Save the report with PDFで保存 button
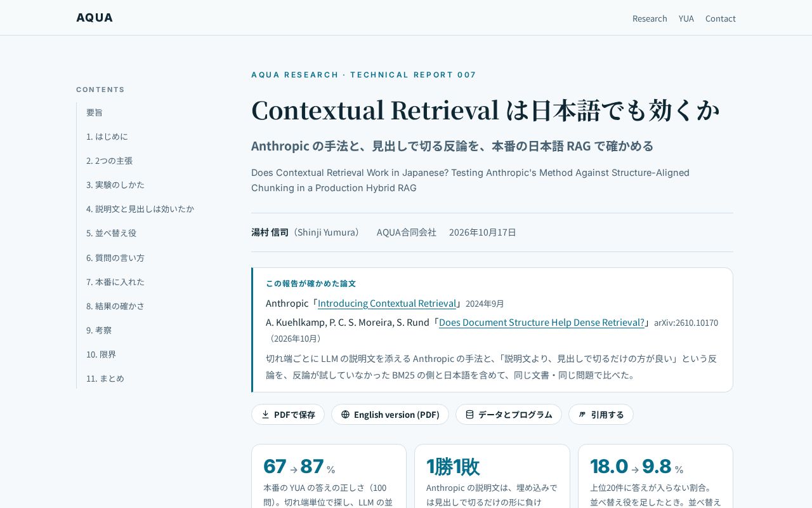The width and height of the screenshot is (812, 508). coord(288,415)
